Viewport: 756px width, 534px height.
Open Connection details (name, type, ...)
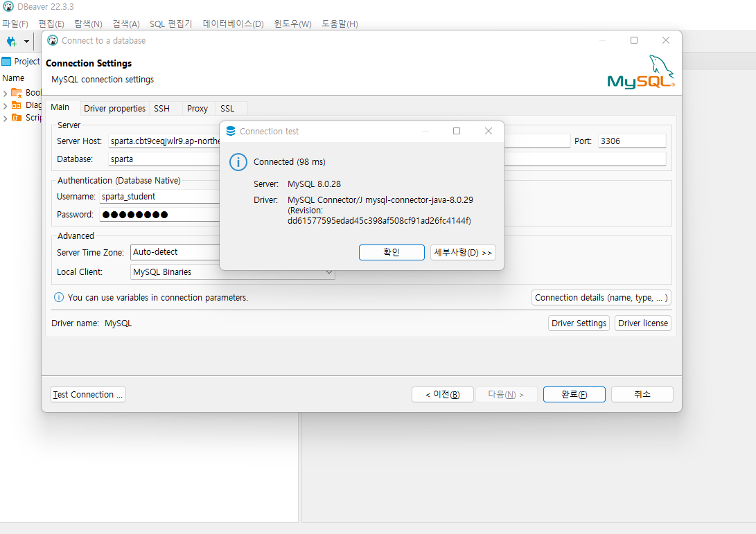(x=601, y=298)
